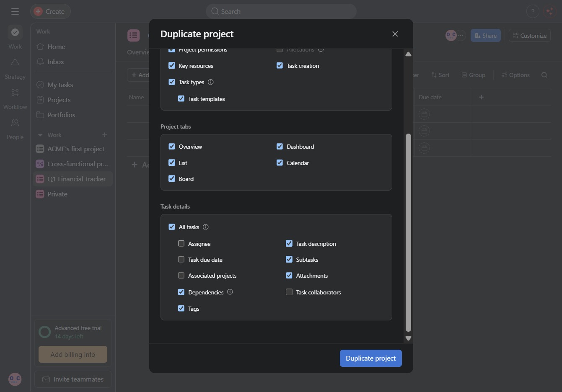Screen dimensions: 562x392
Task: Click Invite teammates button
Action: coord(73,379)
